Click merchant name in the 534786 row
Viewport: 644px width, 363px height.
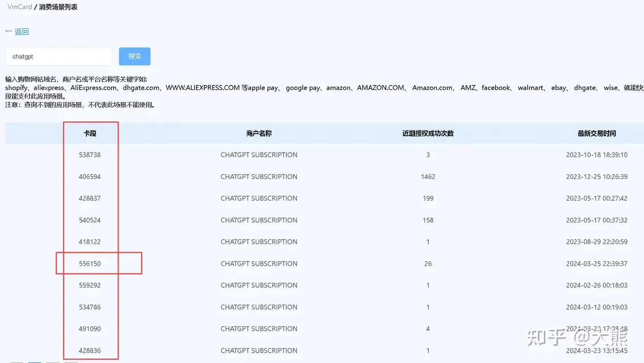pyautogui.click(x=259, y=307)
